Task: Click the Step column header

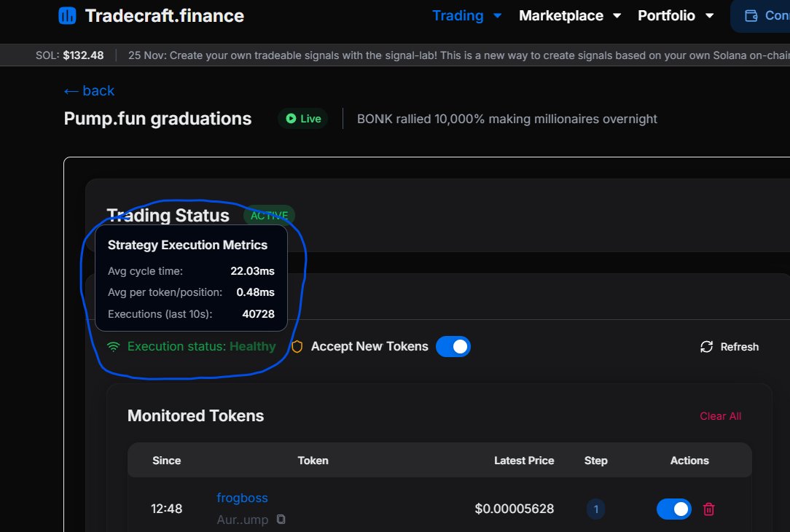Action: click(595, 461)
